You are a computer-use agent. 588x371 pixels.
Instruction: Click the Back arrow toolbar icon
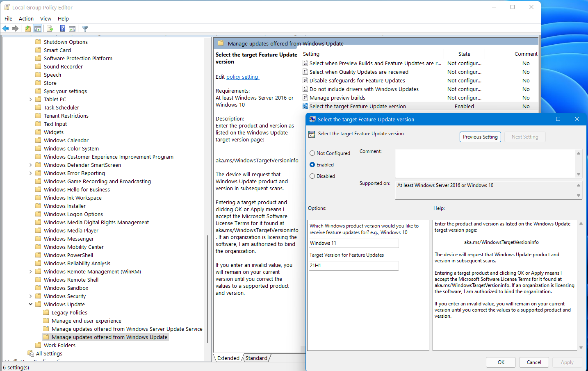[x=6, y=28]
